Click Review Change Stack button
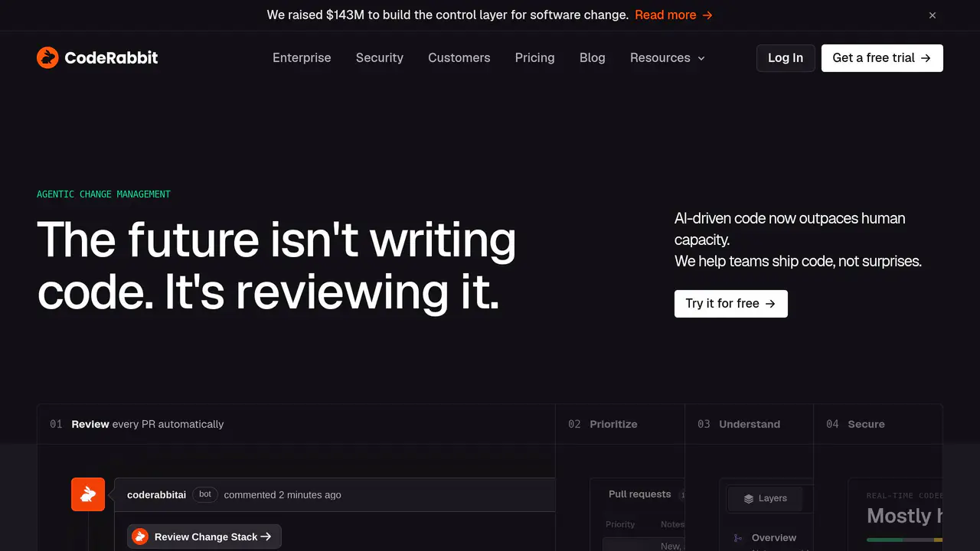The height and width of the screenshot is (551, 980). tap(204, 536)
